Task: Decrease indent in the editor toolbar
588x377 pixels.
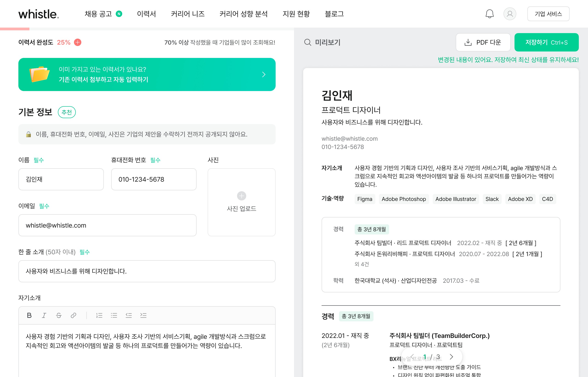Action: pyautogui.click(x=129, y=315)
